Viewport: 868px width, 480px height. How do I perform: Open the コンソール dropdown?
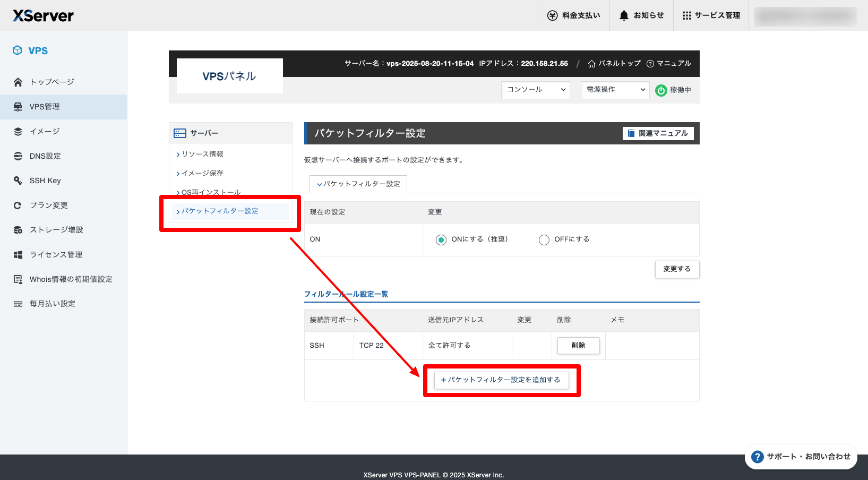click(535, 90)
